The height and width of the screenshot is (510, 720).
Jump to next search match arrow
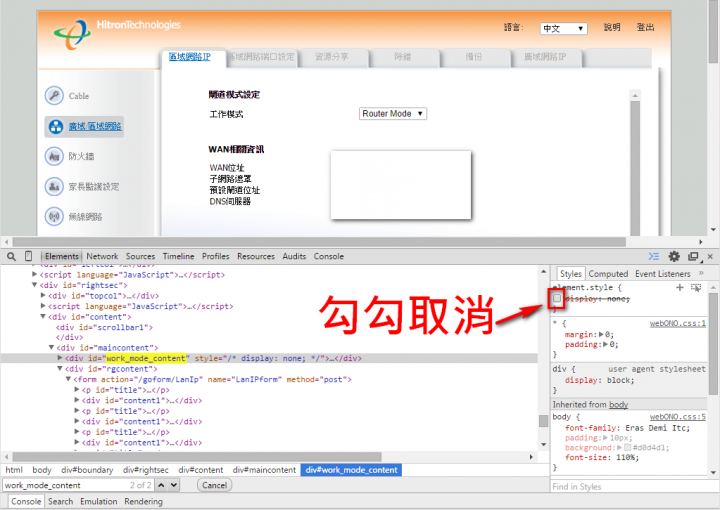tap(174, 485)
